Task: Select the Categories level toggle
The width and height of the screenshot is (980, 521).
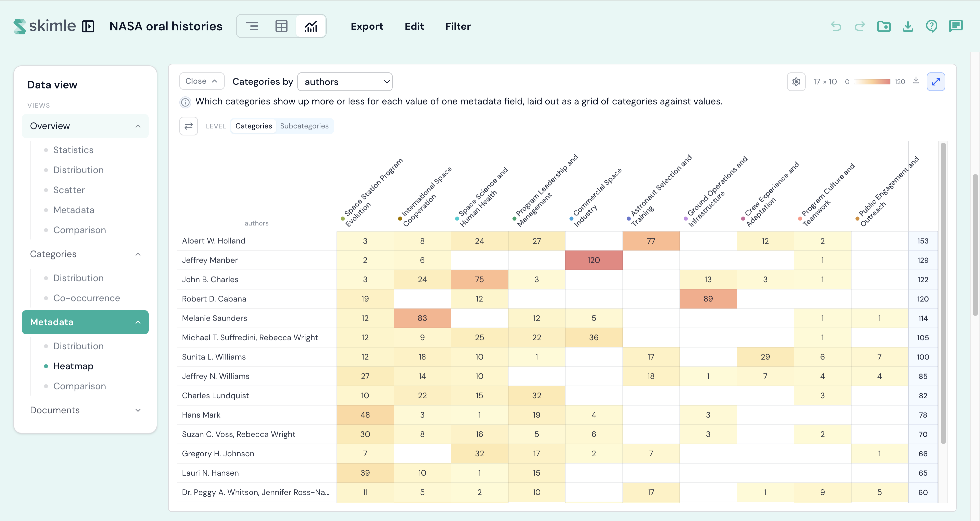Action: click(x=253, y=126)
